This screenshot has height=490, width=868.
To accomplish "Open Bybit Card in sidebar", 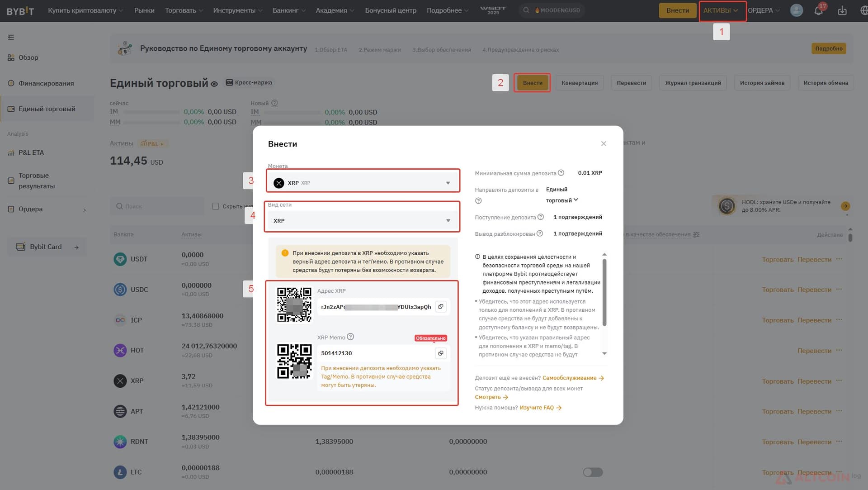I will click(x=47, y=247).
